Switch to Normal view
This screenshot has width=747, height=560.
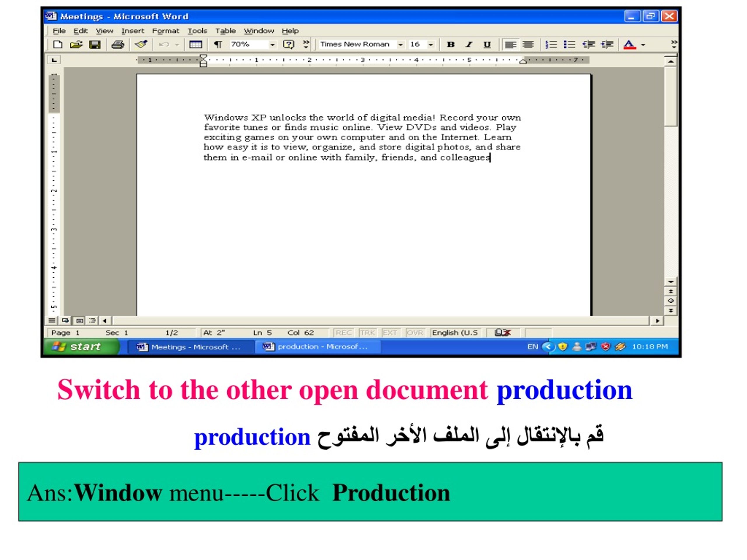(52, 320)
